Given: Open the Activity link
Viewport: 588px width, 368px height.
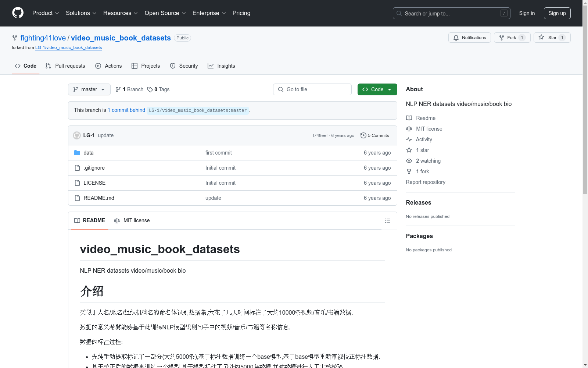Looking at the screenshot, I should tap(419, 139).
